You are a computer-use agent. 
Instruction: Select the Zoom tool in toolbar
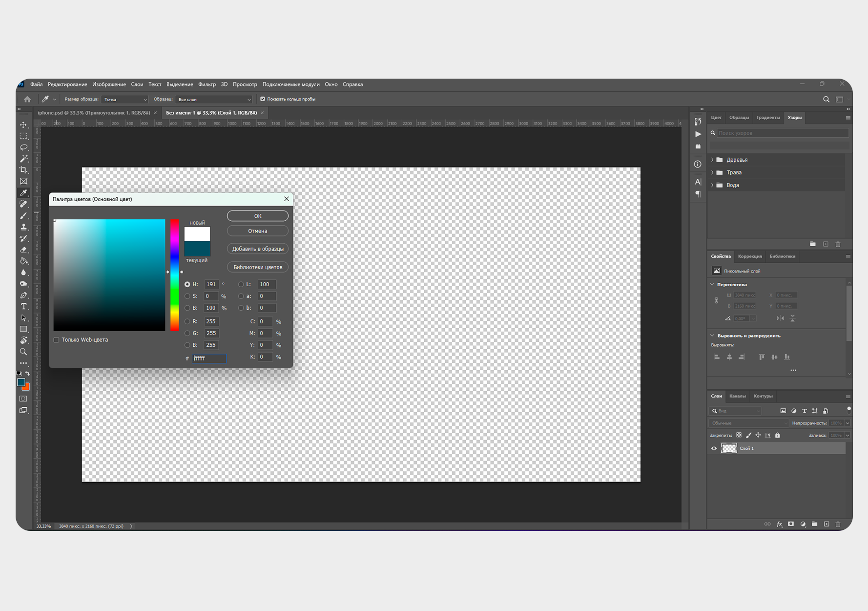tap(23, 352)
